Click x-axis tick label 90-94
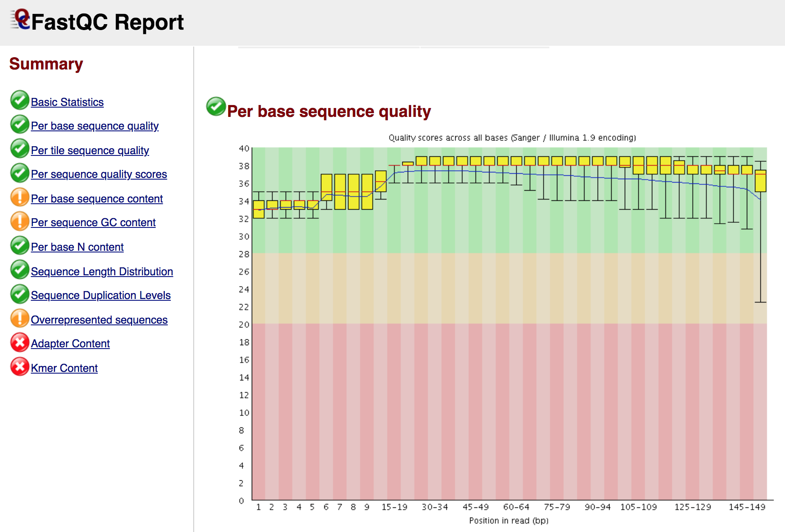The height and width of the screenshot is (532, 785). [598, 507]
